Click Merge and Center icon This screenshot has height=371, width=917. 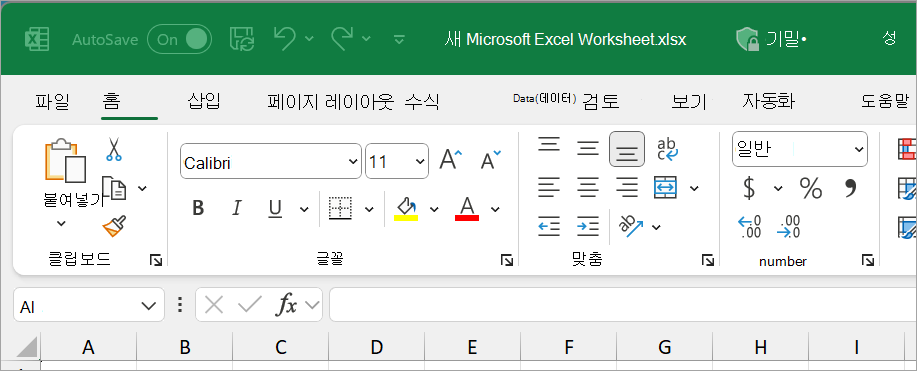[x=666, y=187]
